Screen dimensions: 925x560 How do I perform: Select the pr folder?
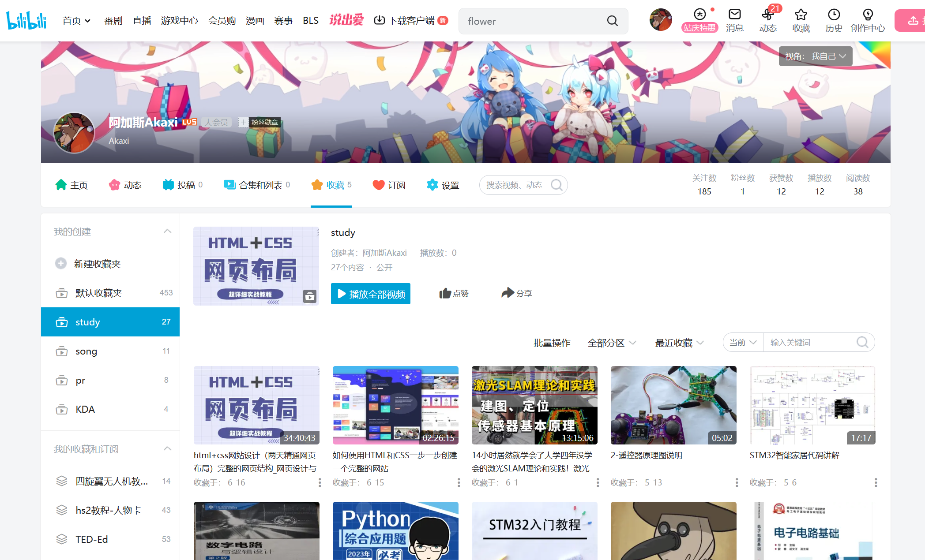(110, 380)
